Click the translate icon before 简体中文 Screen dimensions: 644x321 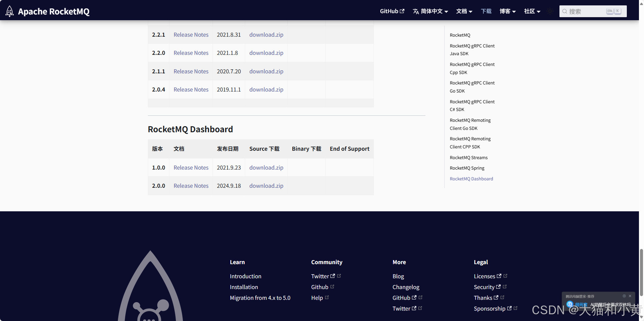[416, 11]
